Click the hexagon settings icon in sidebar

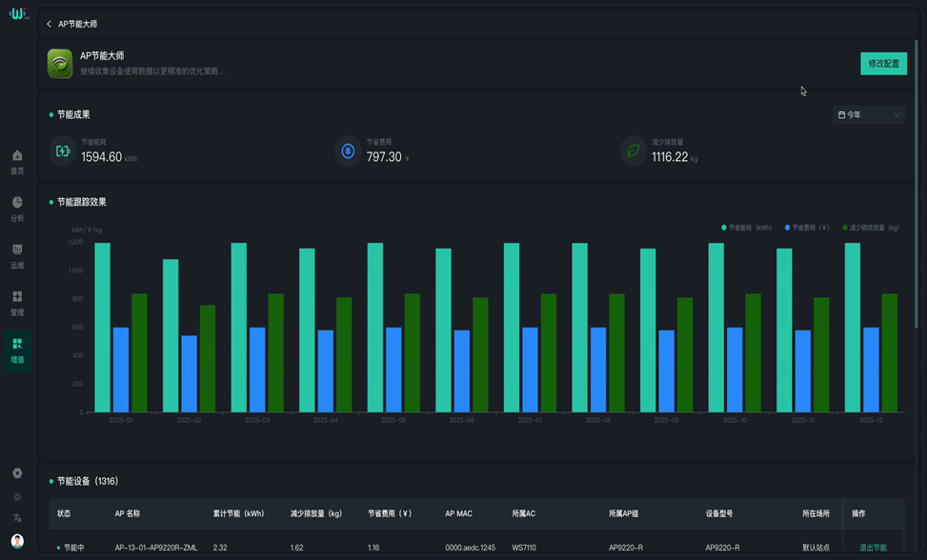[17, 473]
